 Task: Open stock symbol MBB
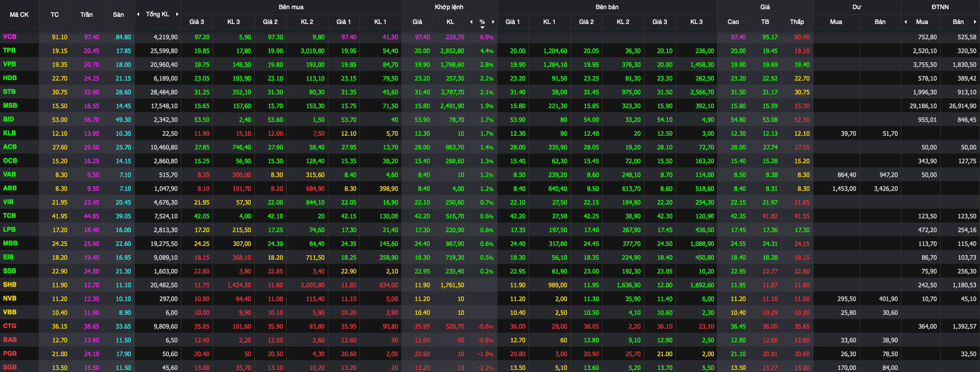[10, 243]
